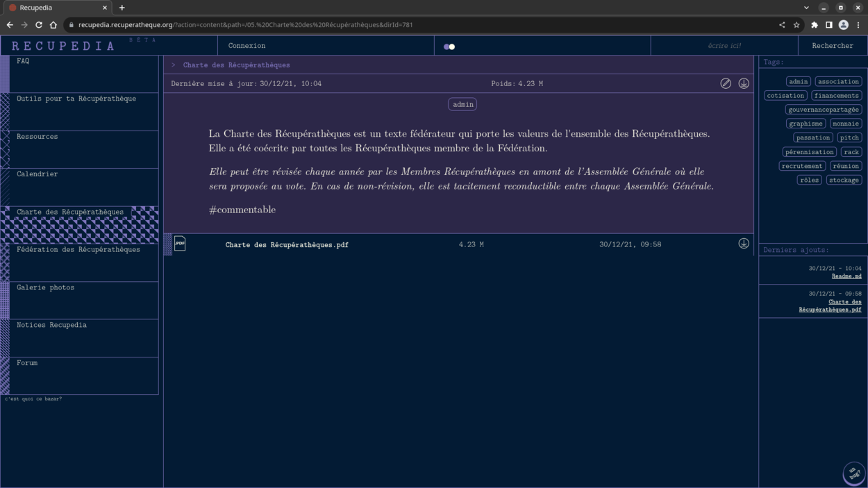Open the FAQ sidebar section
Viewport: 868px width, 488px height.
click(23, 62)
